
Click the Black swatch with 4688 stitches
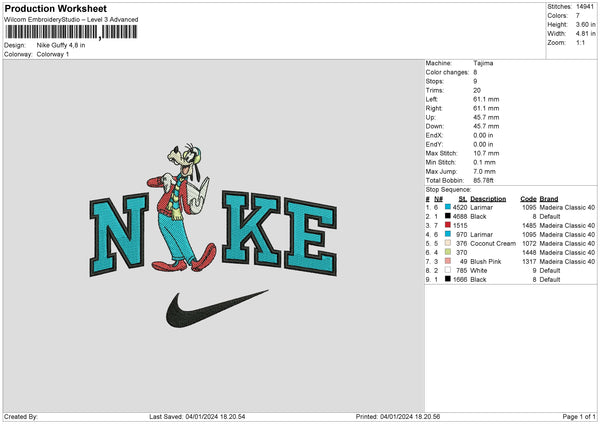(448, 216)
